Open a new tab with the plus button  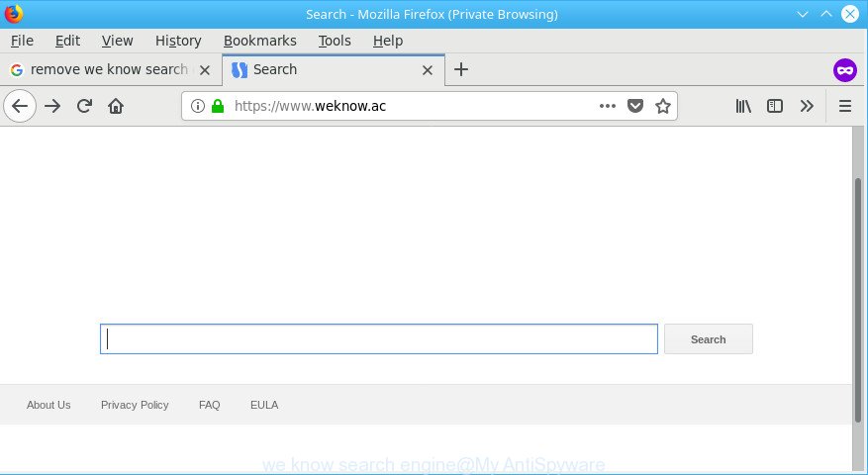coord(460,69)
